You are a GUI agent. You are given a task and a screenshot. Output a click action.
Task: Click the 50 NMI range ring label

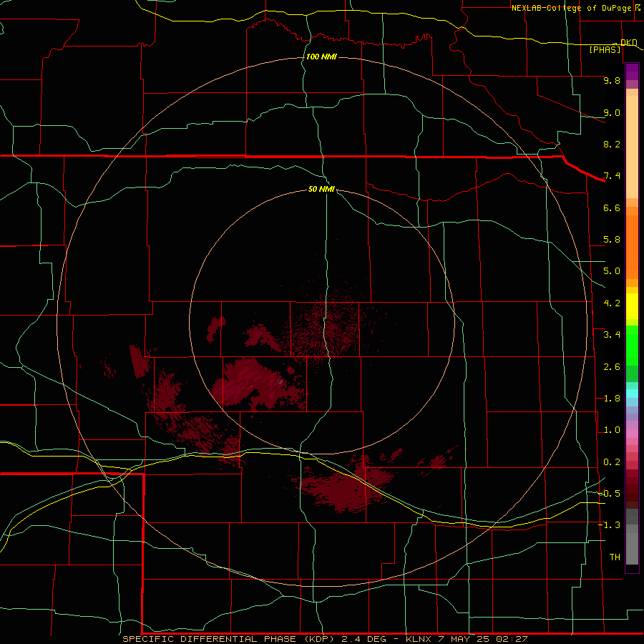(321, 189)
